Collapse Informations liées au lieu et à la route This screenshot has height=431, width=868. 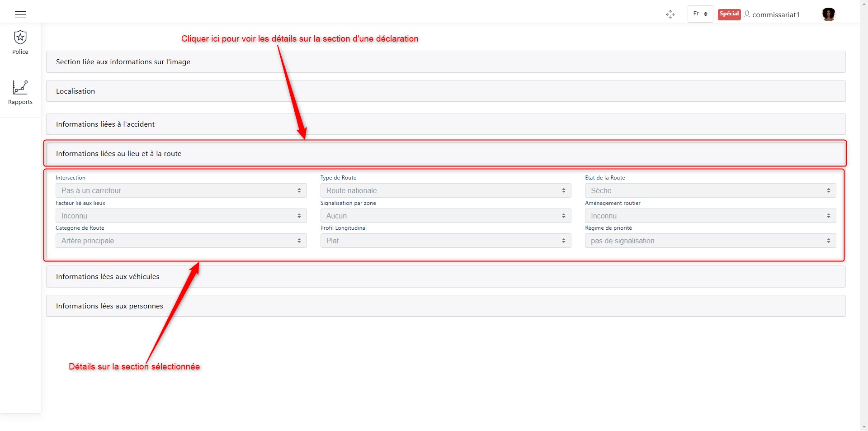tap(446, 153)
